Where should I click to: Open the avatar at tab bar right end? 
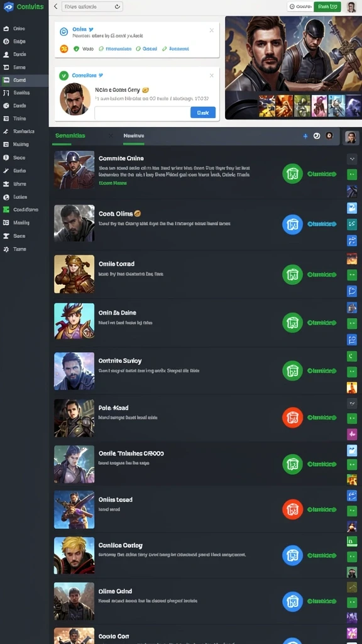click(x=351, y=138)
